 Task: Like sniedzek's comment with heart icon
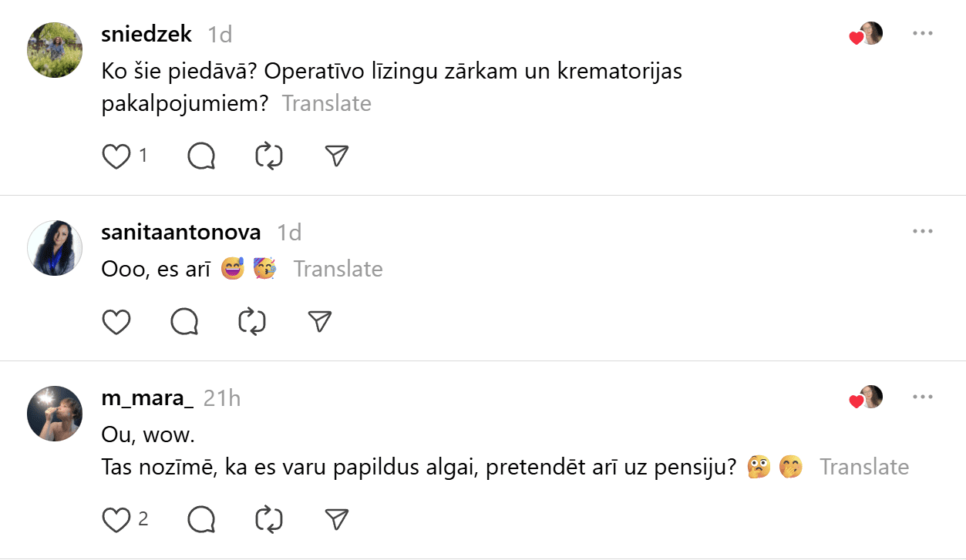(116, 156)
